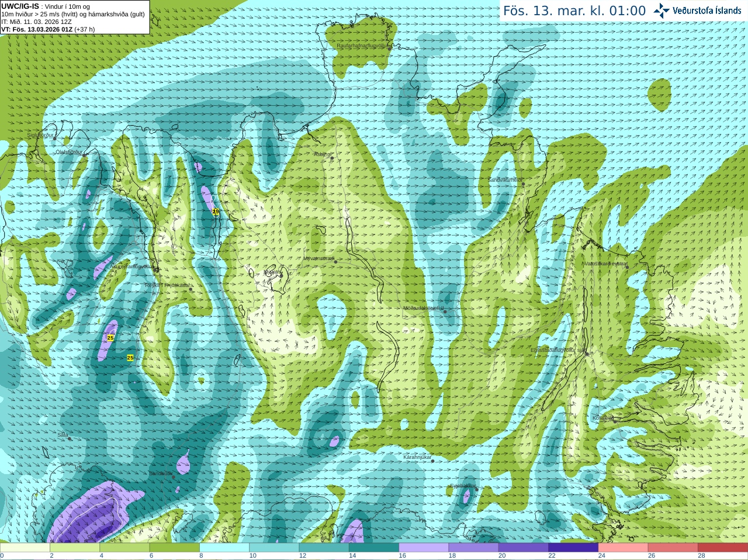Click the legend scale number 8
Image resolution: width=748 pixels, height=560 pixels.
tap(201, 556)
